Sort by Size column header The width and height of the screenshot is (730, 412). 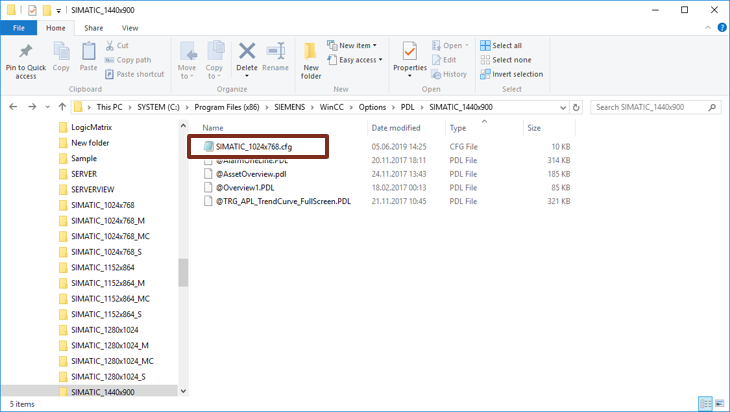534,128
